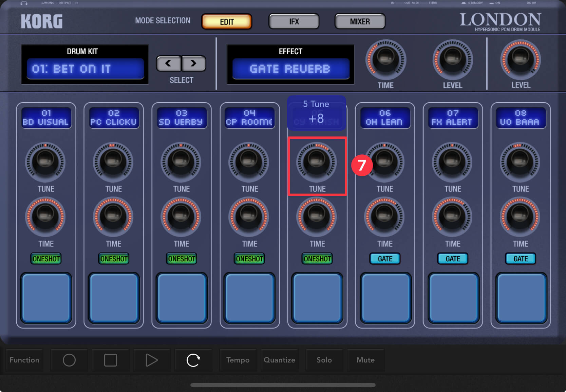This screenshot has height=392, width=566.
Task: Open the Tempo setting
Action: 238,360
